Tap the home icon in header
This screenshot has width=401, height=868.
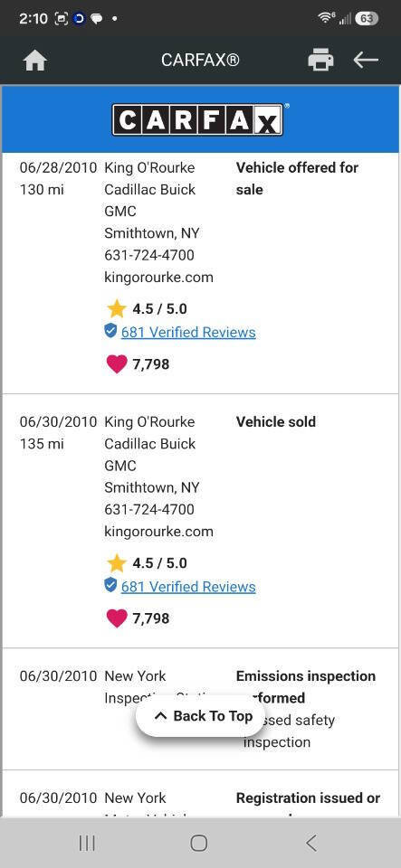[x=35, y=60]
